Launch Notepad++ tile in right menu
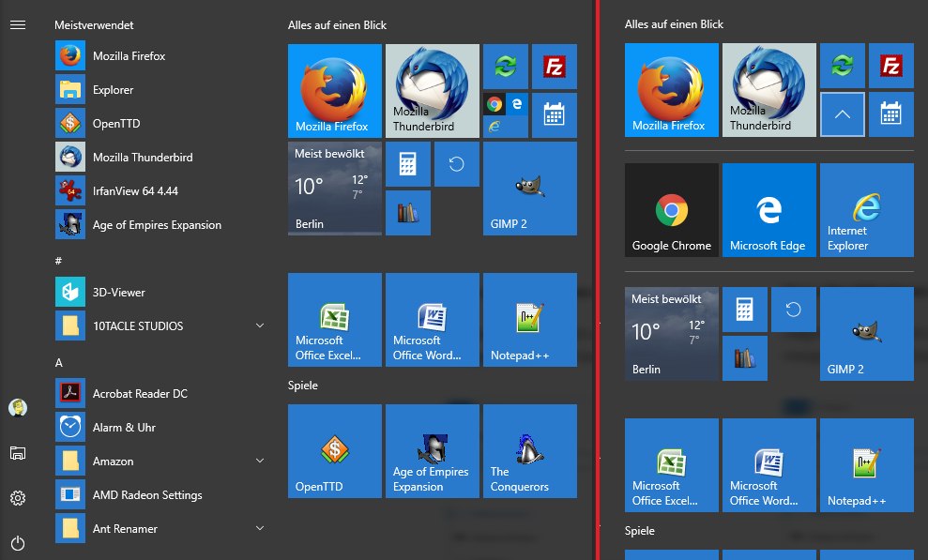The height and width of the screenshot is (560, 928). coord(866,465)
